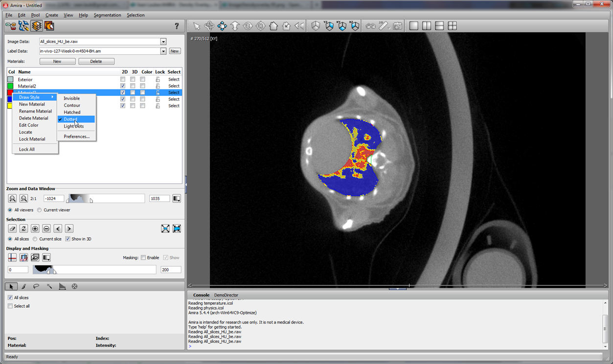Select the Lasso segmentation tool
The height and width of the screenshot is (364, 613).
[x=36, y=287]
